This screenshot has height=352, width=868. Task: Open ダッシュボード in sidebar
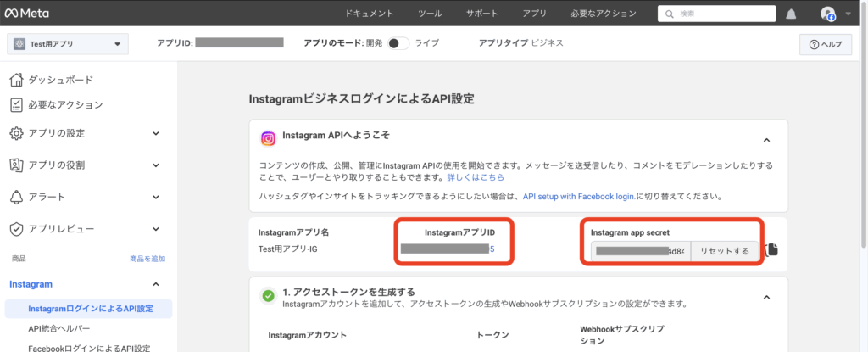61,80
